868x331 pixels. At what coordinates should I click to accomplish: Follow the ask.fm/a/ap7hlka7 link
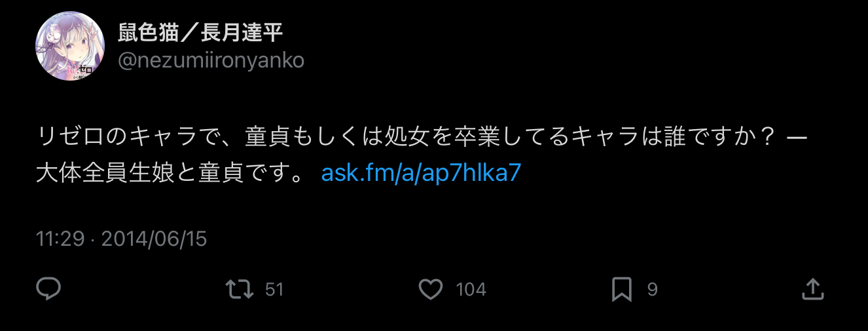pos(421,173)
